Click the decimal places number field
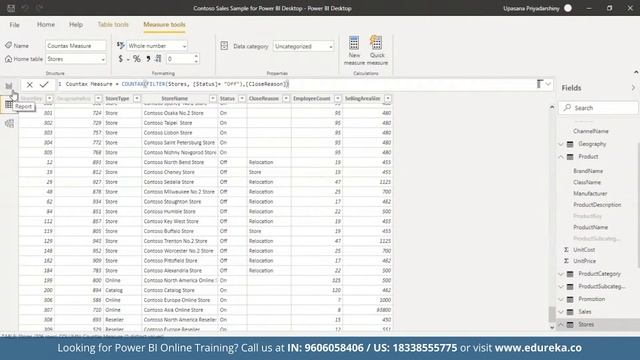 point(179,59)
